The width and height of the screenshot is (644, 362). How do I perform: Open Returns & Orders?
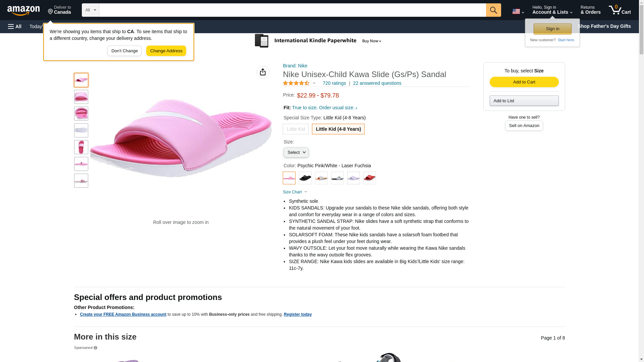coord(590,10)
